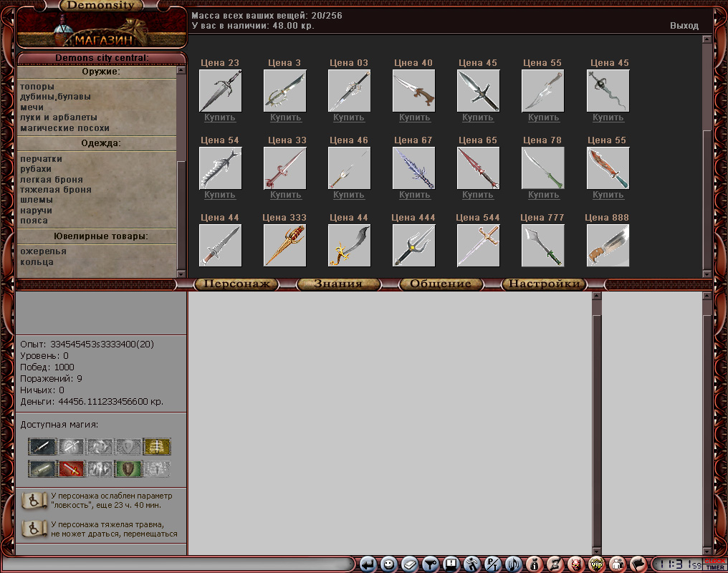
Task: Click scroll icon beside weakened "ловкость" notice
Action: pos(34,501)
